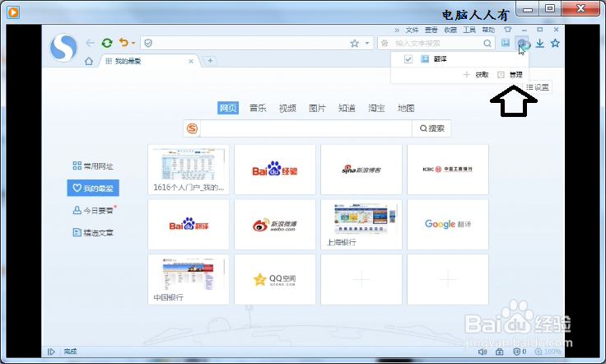The width and height of the screenshot is (606, 364).
Task: Click the speaker mute icon in status bar
Action: [x=482, y=352]
